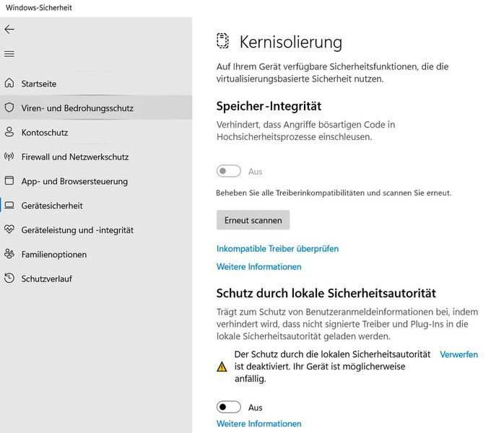The height and width of the screenshot is (433, 504).
Task: Click the Kontoschutz person icon
Action: pyautogui.click(x=9, y=131)
